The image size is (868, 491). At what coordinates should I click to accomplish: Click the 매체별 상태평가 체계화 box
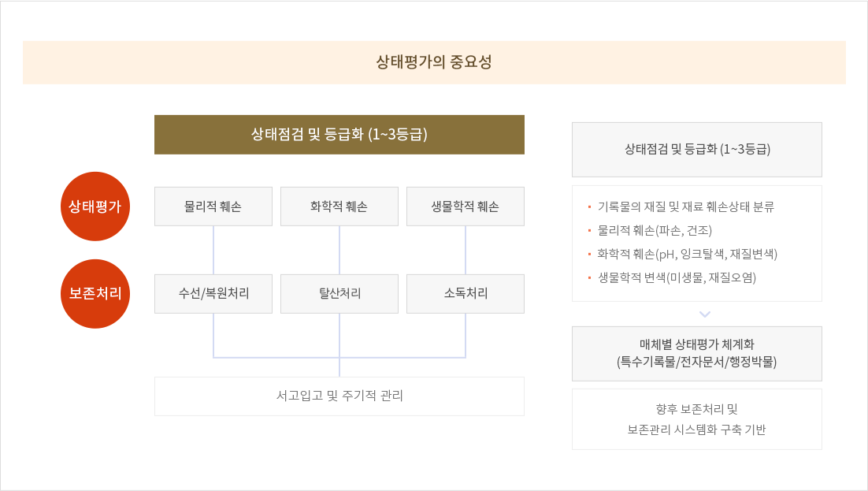(697, 354)
